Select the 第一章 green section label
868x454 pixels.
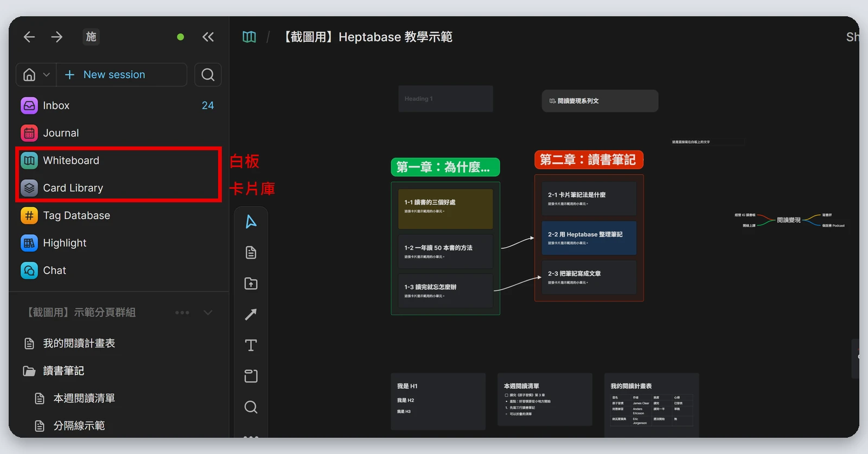(445, 167)
